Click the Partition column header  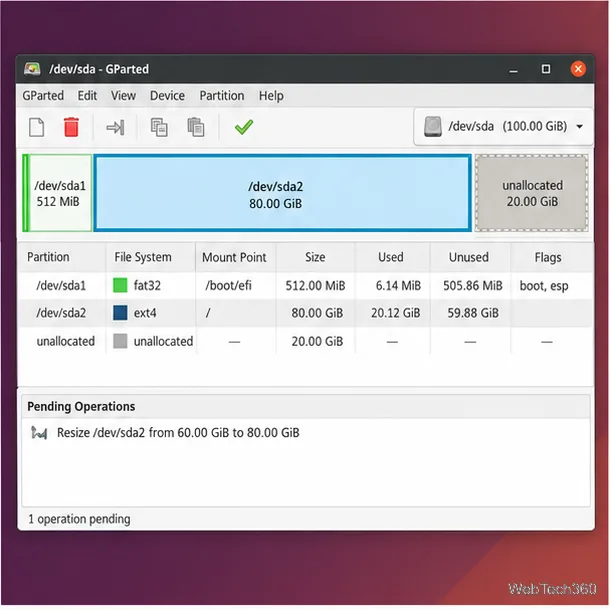pyautogui.click(x=61, y=257)
